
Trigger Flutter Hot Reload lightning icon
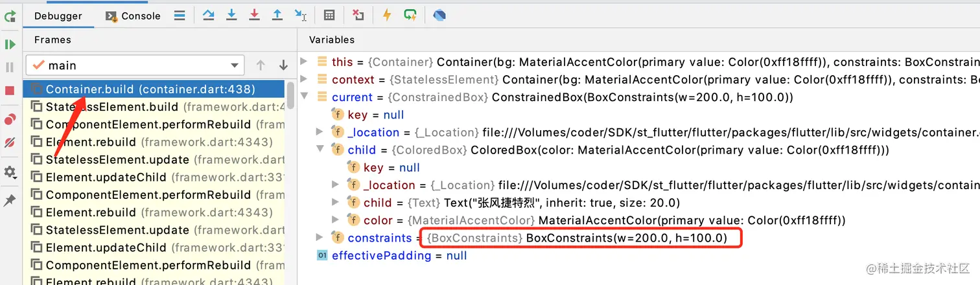point(387,15)
